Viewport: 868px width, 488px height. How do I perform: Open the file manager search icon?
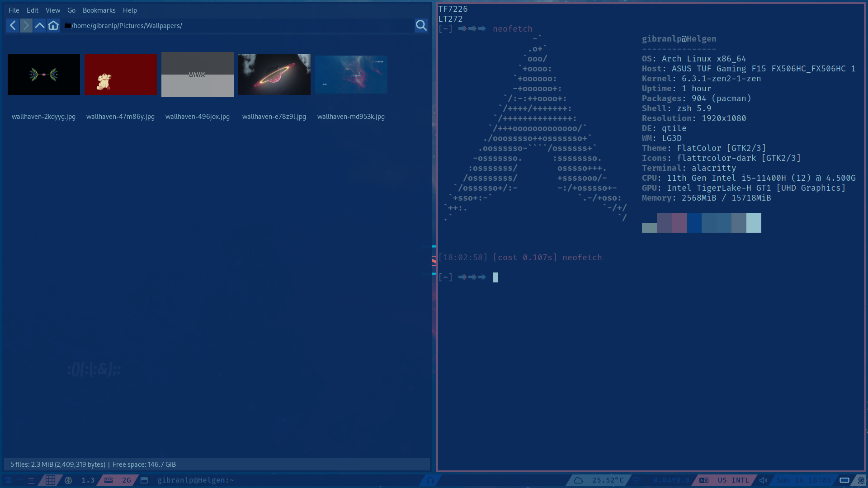pyautogui.click(x=421, y=26)
